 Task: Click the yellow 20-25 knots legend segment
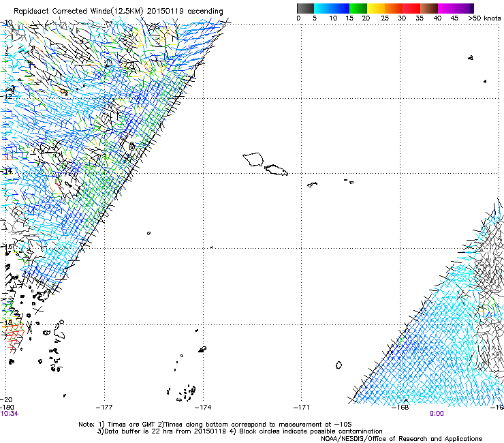[x=376, y=8]
